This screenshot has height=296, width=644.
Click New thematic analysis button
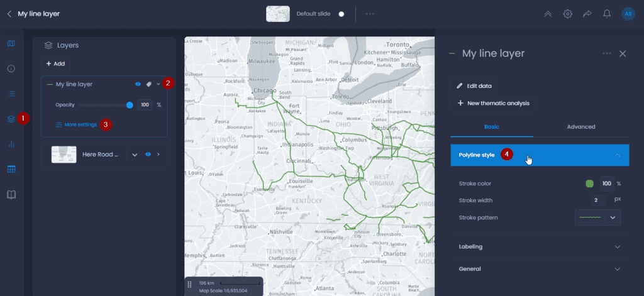[x=492, y=104]
